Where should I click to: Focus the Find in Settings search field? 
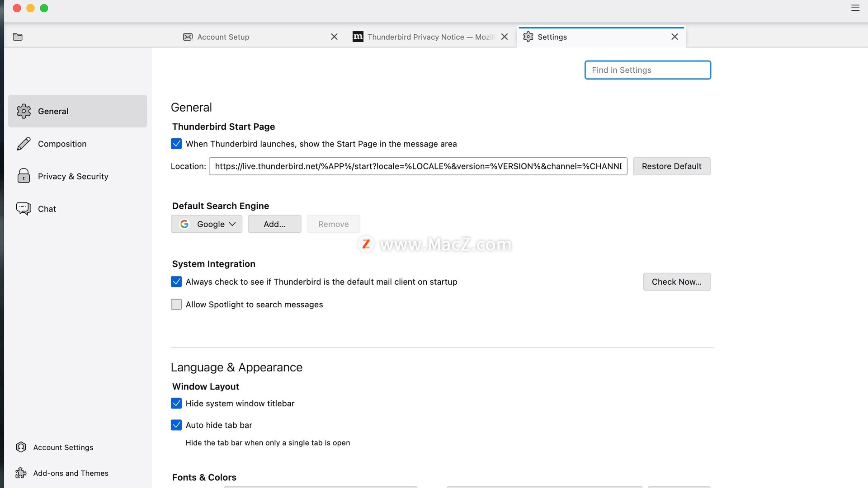[x=647, y=70]
